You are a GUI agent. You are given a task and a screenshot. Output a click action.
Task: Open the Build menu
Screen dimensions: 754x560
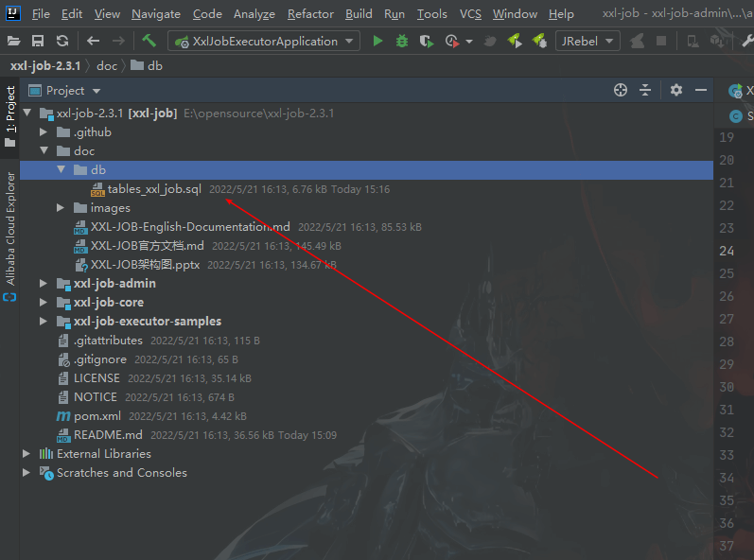pos(359,14)
